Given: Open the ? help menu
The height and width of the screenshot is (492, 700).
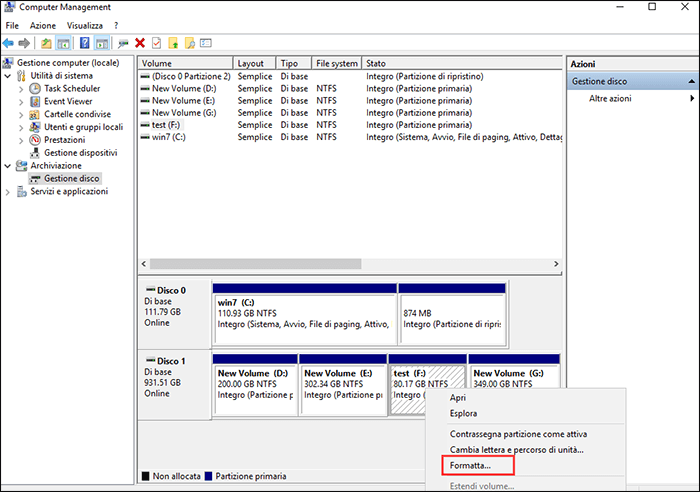Looking at the screenshot, I should pyautogui.click(x=116, y=25).
